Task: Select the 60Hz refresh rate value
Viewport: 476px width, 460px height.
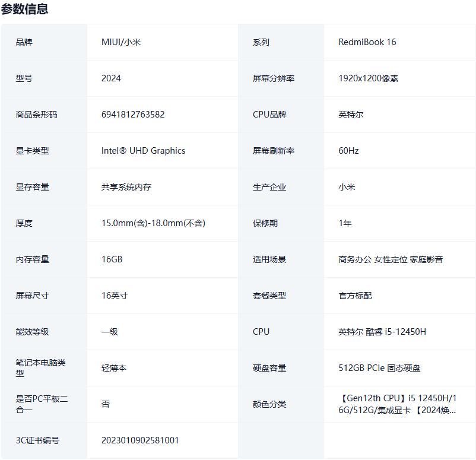Action: click(348, 151)
